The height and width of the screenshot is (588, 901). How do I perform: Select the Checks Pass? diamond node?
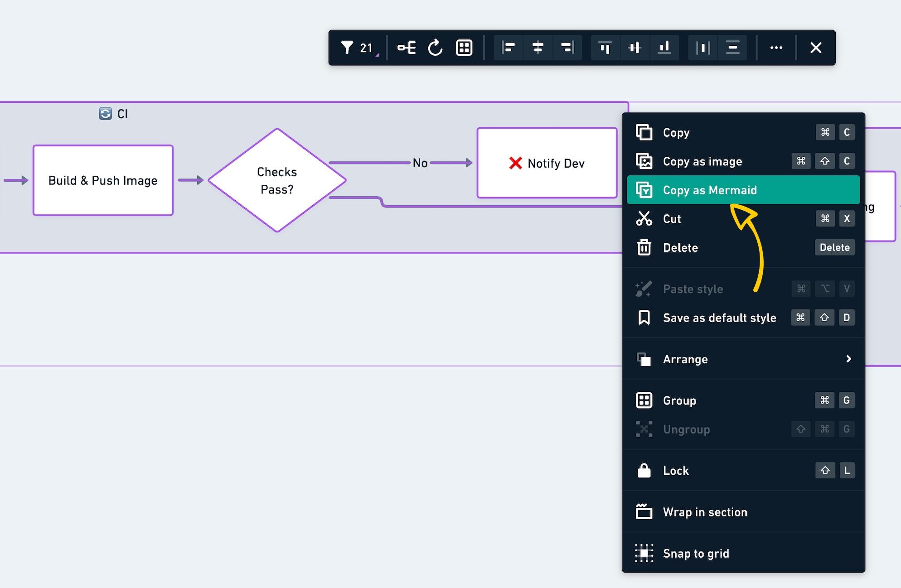coord(277,180)
